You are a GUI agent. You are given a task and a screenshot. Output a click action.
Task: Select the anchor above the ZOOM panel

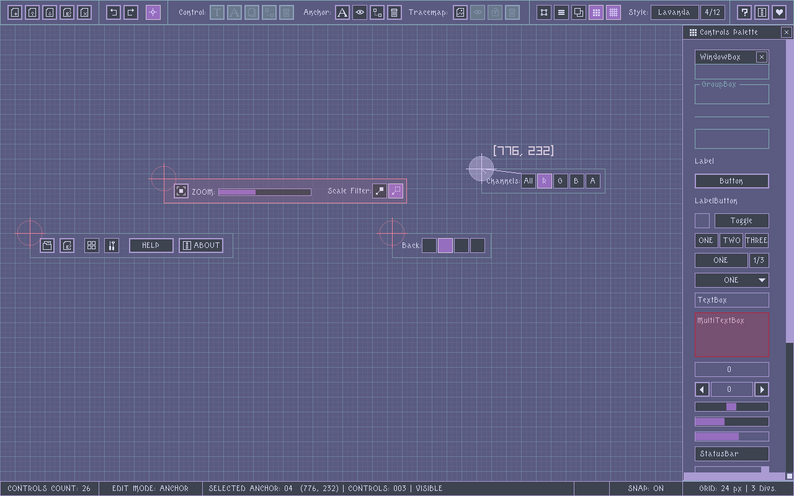coord(164,178)
